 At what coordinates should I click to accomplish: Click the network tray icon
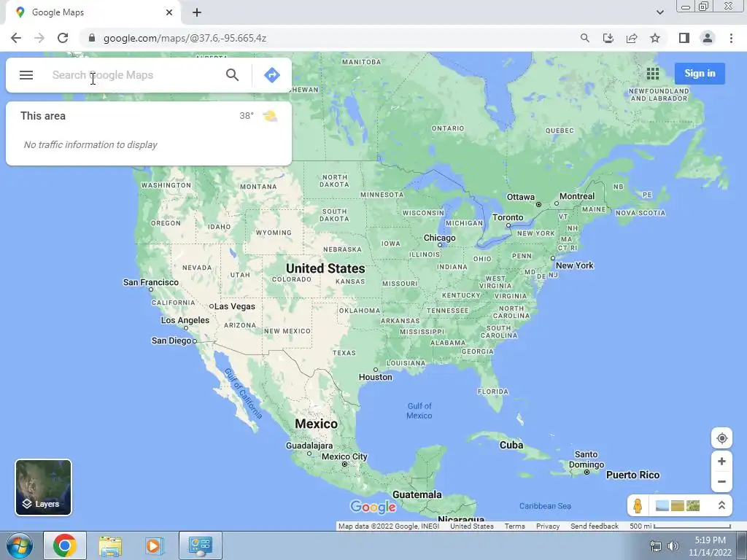click(x=656, y=546)
